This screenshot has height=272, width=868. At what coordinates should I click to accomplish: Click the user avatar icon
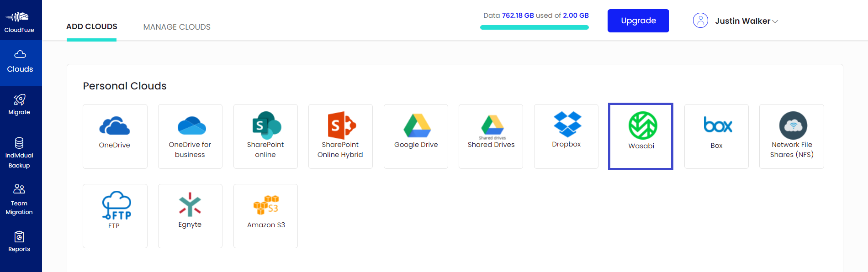(700, 21)
